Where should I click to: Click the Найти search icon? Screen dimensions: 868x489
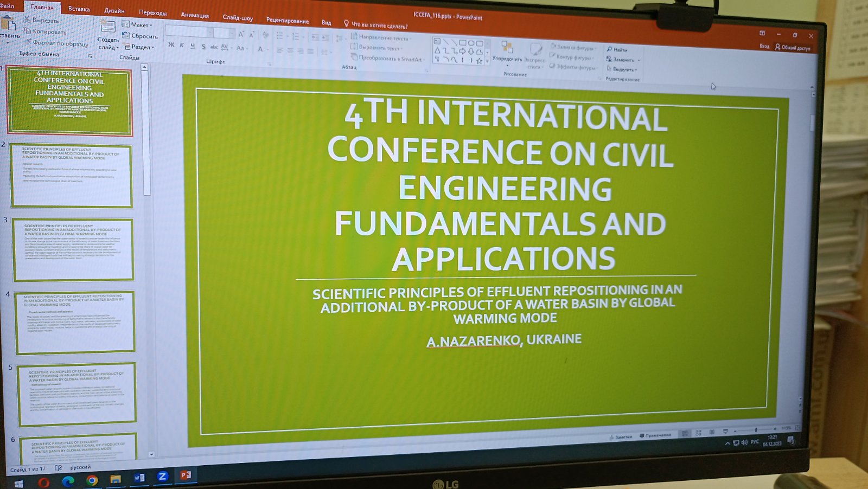pyautogui.click(x=610, y=49)
